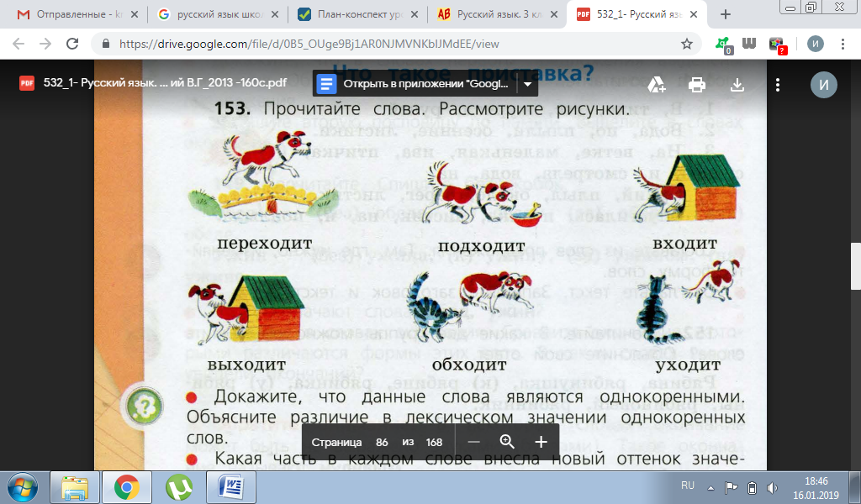Click the word переходит under the bridge picture

(265, 244)
